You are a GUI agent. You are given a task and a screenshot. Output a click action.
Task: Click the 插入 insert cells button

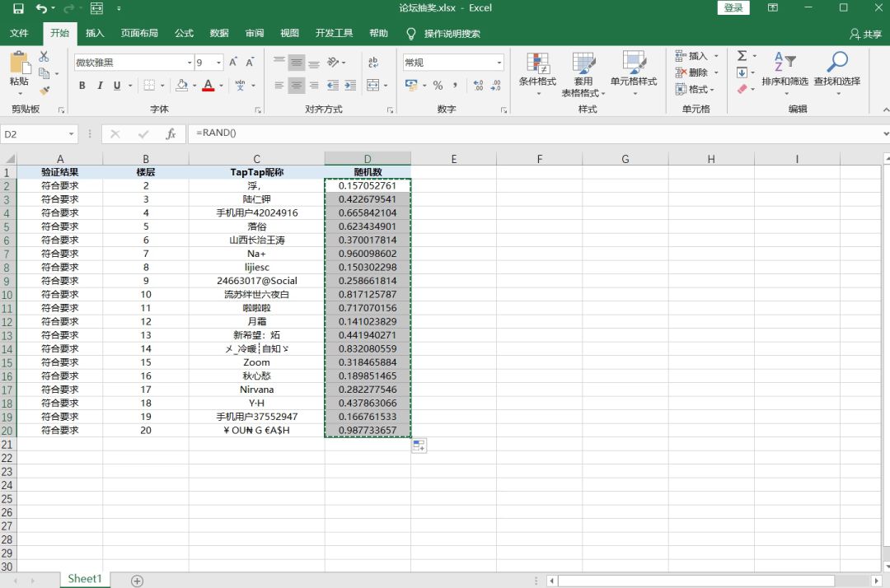pyautogui.click(x=698, y=55)
